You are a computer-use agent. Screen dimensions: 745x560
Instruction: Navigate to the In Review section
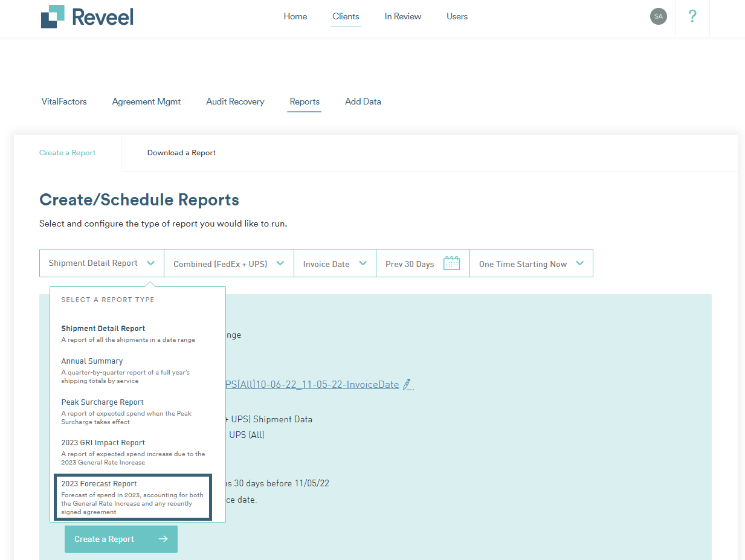pos(402,16)
